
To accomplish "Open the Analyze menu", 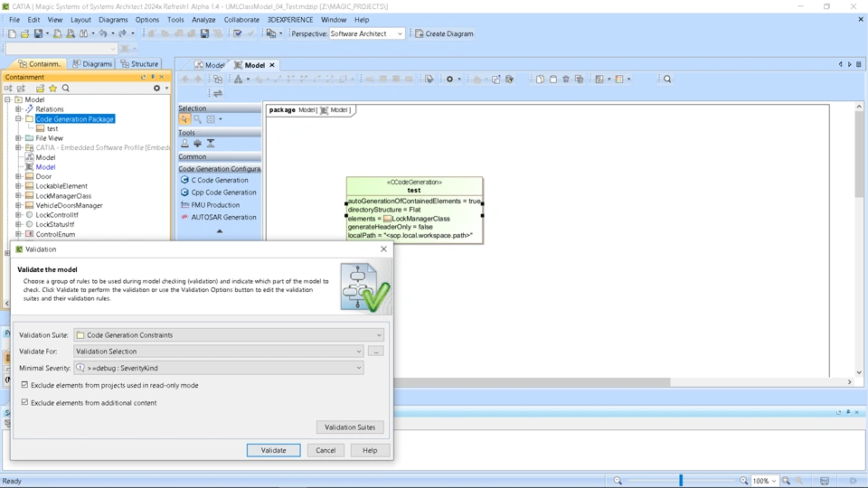I will (203, 19).
